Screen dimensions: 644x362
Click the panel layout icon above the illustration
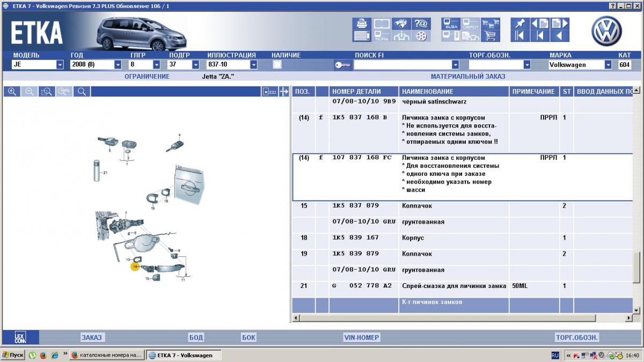click(x=269, y=92)
